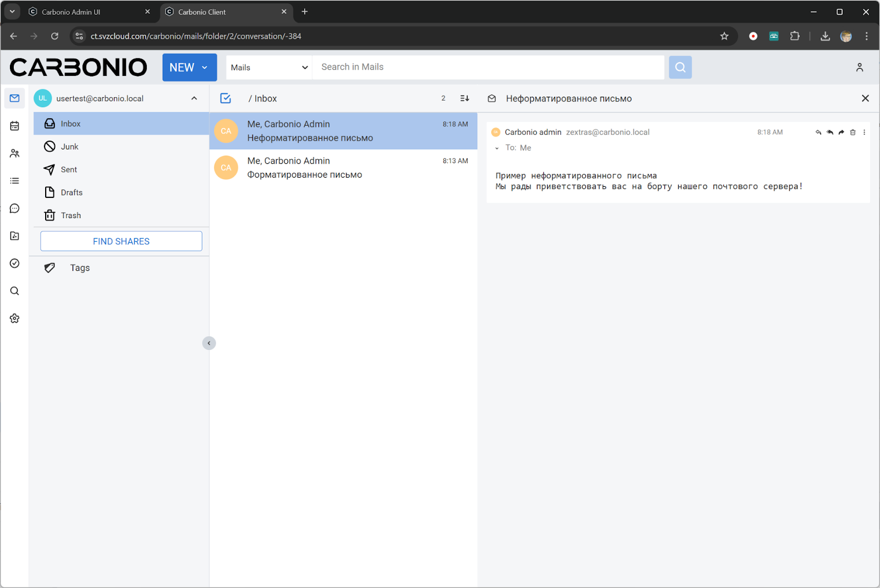Click the CA avatar of the 8:18 AM message
This screenshot has width=880, height=588.
[x=226, y=131]
